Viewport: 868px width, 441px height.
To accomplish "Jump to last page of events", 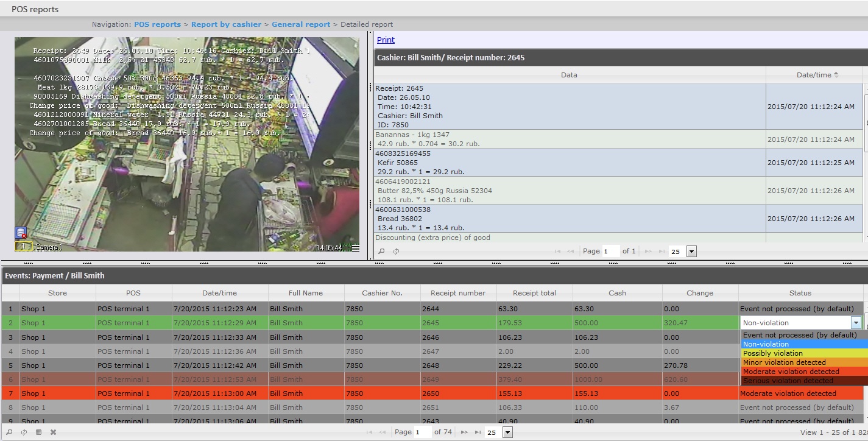I will [x=478, y=432].
